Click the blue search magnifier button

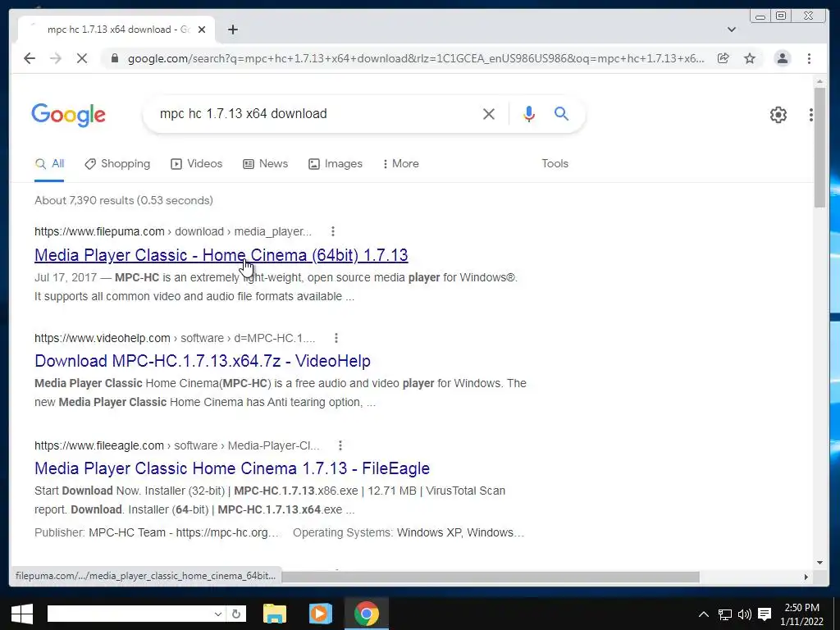tap(561, 113)
